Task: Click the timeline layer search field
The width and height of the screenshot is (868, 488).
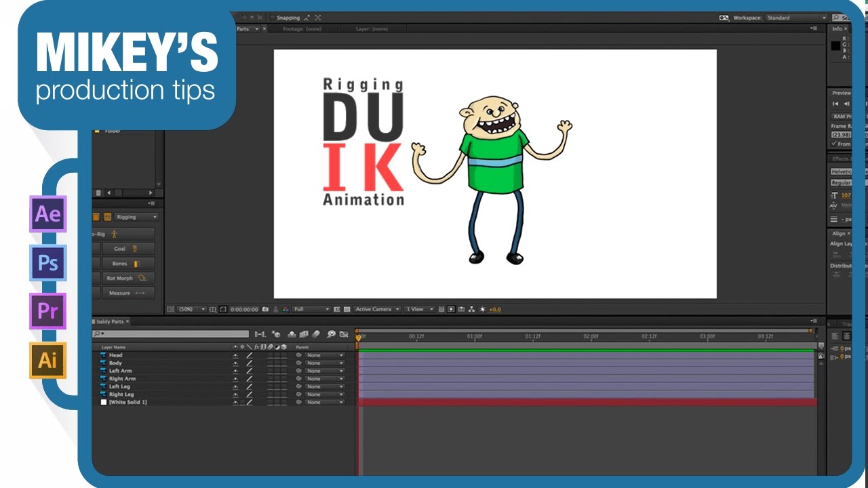Action: click(171, 334)
